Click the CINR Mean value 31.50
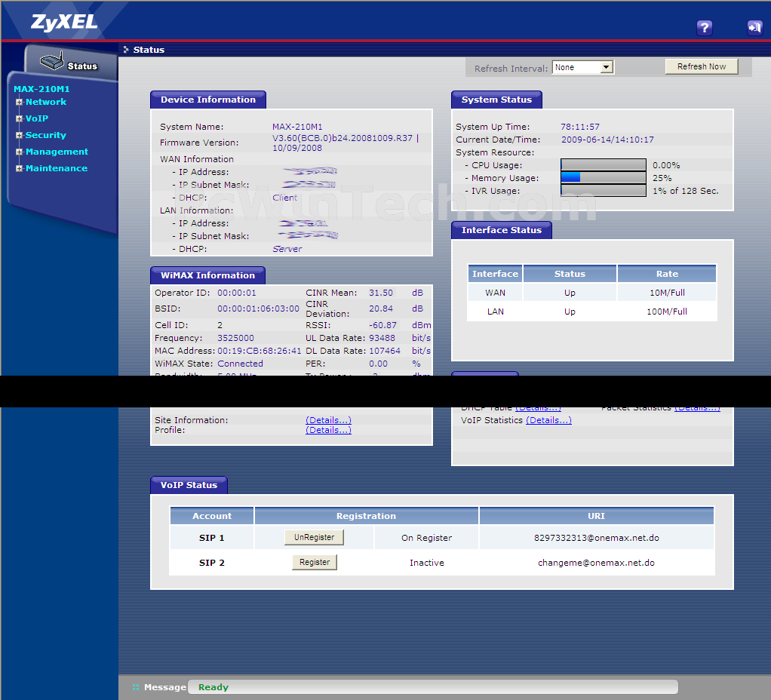The width and height of the screenshot is (771, 700). [381, 293]
